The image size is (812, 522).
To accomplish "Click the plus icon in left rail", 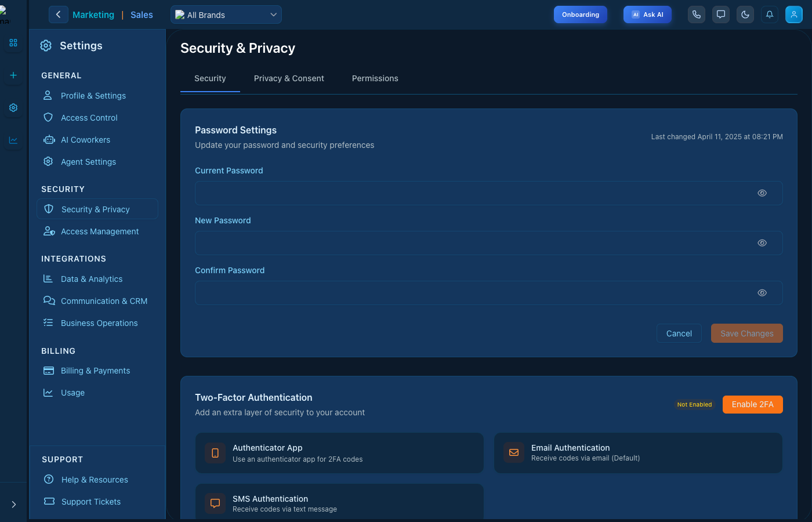I will point(13,75).
